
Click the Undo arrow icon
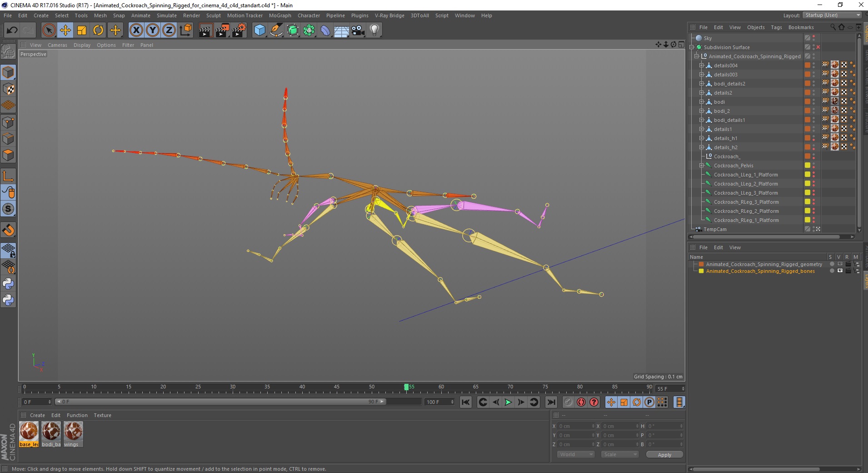(12, 30)
